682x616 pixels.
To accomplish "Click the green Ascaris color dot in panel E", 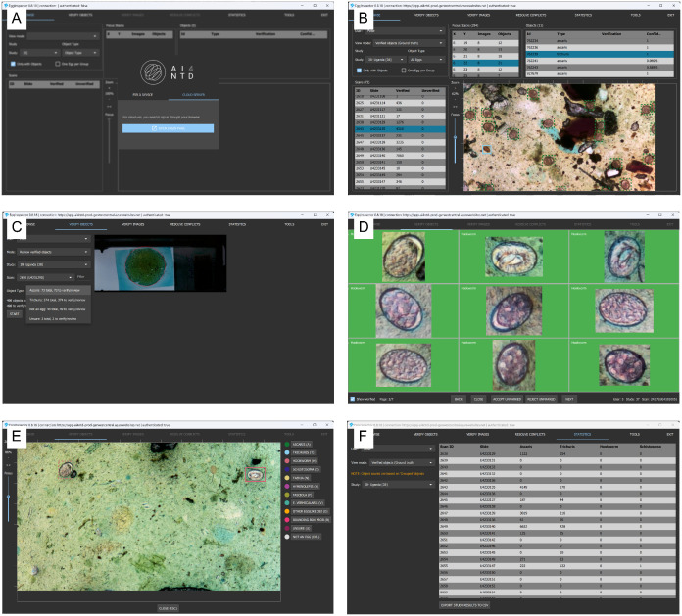I will point(287,445).
